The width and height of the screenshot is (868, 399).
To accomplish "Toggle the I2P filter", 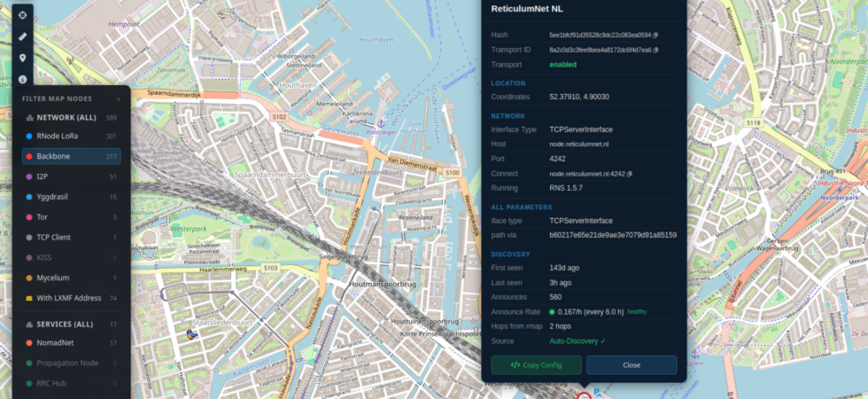I will tap(72, 176).
